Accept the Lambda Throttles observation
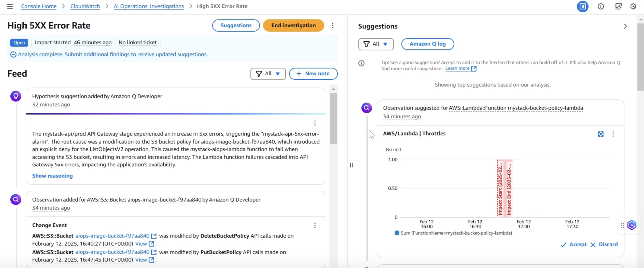 click(x=574, y=244)
